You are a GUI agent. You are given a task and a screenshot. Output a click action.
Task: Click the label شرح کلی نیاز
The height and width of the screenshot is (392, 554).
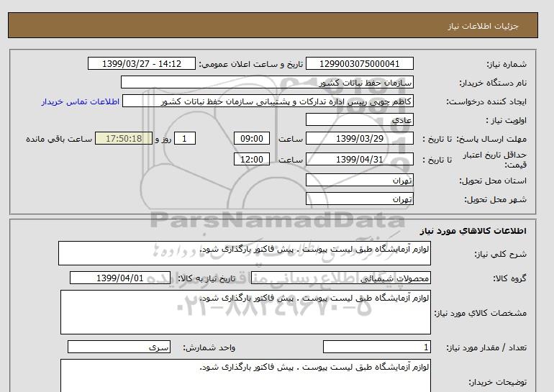(x=500, y=254)
